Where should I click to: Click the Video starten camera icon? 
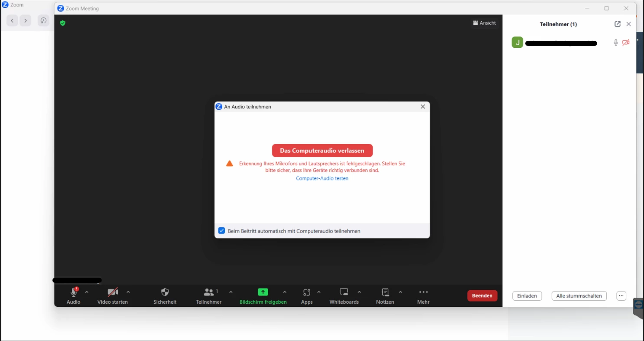[x=113, y=292]
